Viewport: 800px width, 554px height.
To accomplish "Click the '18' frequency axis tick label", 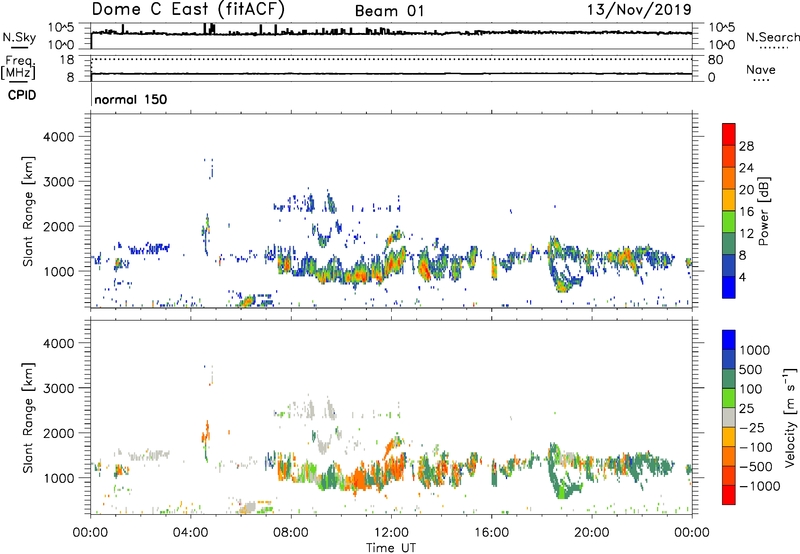I will click(x=67, y=60).
